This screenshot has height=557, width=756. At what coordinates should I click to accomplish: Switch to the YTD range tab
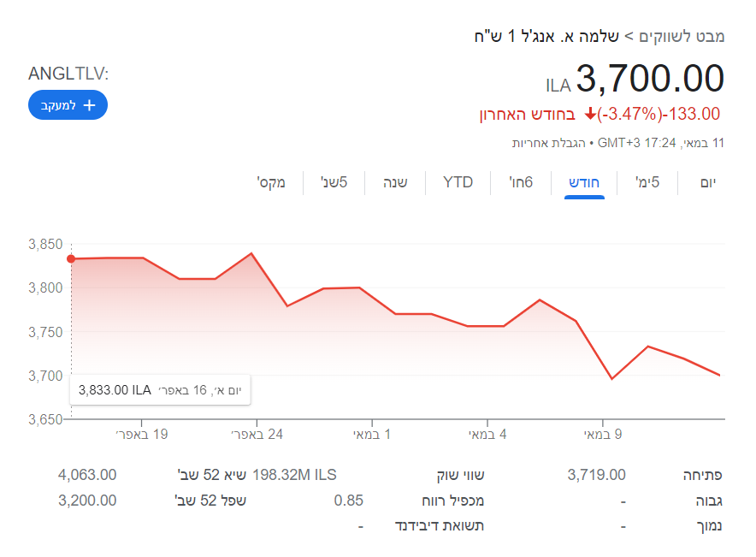pyautogui.click(x=458, y=182)
